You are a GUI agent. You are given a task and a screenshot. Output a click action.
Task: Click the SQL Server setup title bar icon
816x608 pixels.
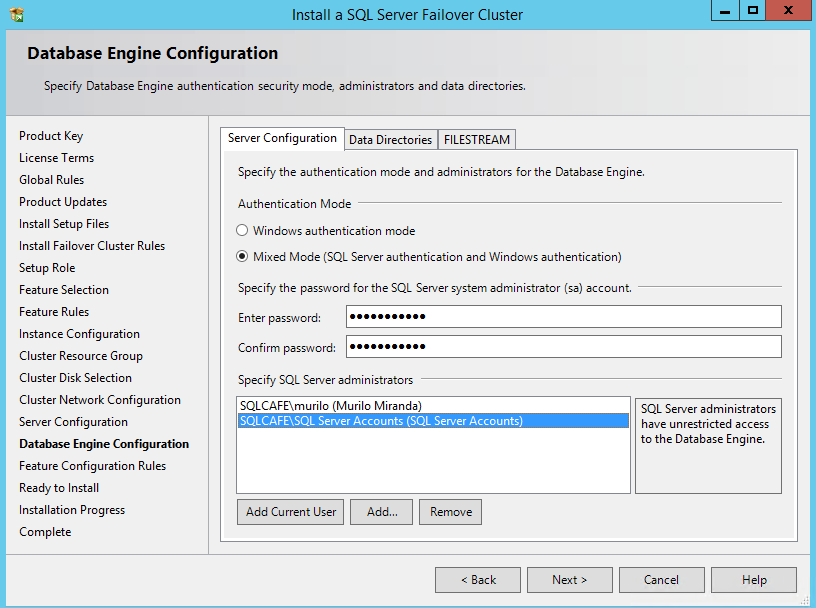tap(17, 15)
